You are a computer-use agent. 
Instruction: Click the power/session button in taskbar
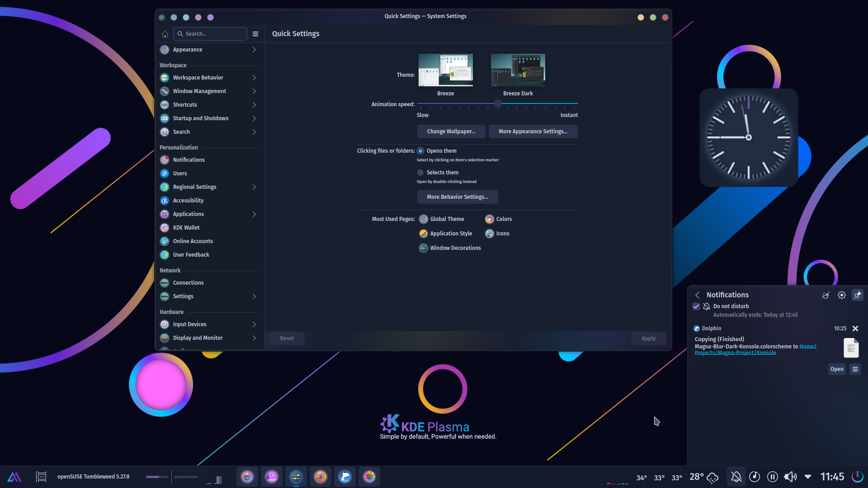pyautogui.click(x=857, y=477)
